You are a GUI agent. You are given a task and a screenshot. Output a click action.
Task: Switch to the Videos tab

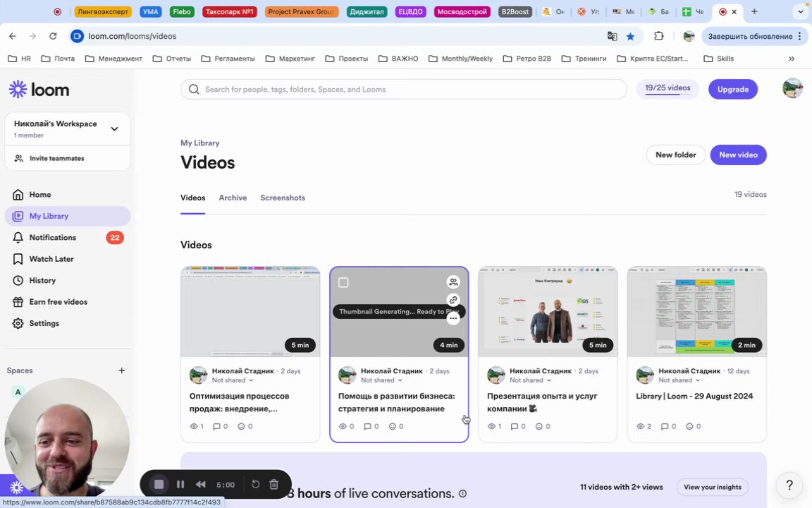[x=192, y=198]
